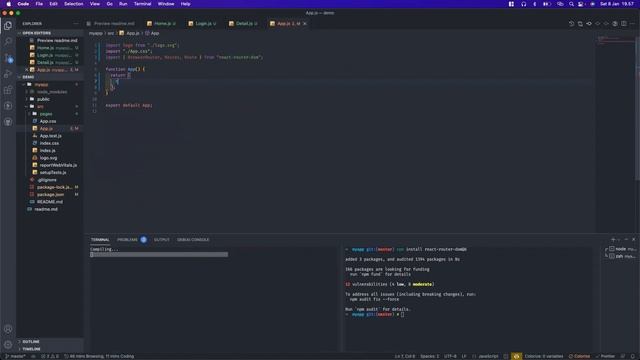
Task: Select the Output panel tab
Action: (x=162, y=240)
